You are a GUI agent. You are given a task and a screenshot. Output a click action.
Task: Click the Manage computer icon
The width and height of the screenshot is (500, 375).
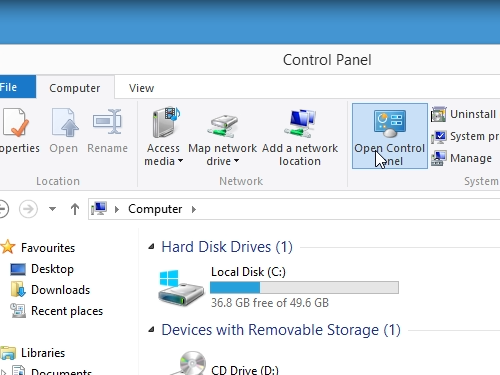point(439,158)
